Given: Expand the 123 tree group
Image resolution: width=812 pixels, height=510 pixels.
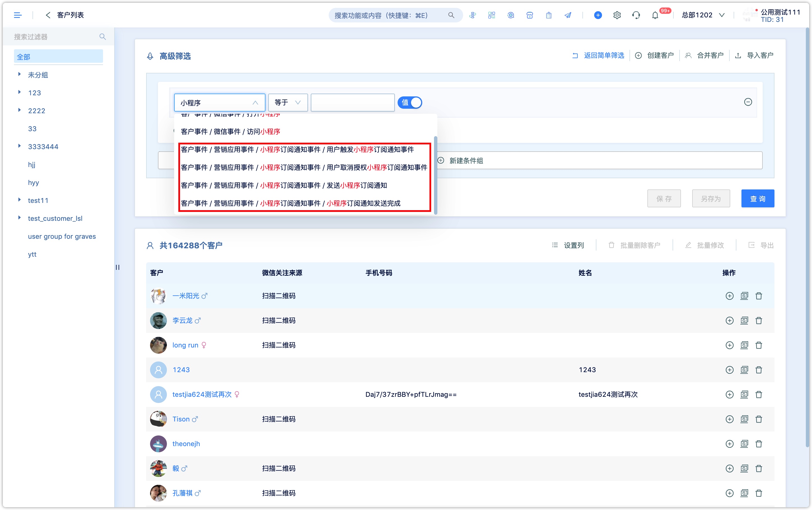Looking at the screenshot, I should [20, 92].
